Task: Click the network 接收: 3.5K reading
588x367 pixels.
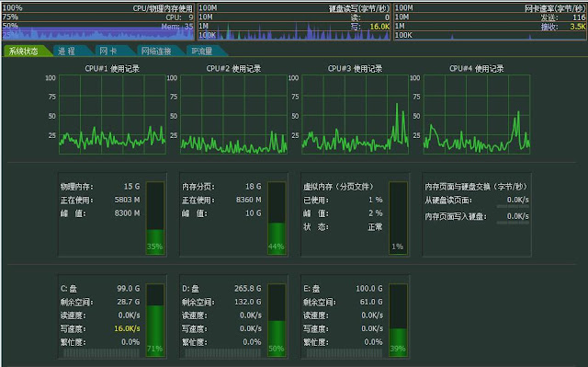Action: click(562, 27)
